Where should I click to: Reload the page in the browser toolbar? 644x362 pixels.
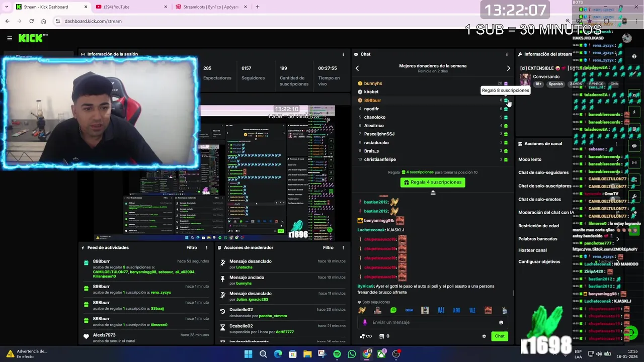click(31, 21)
